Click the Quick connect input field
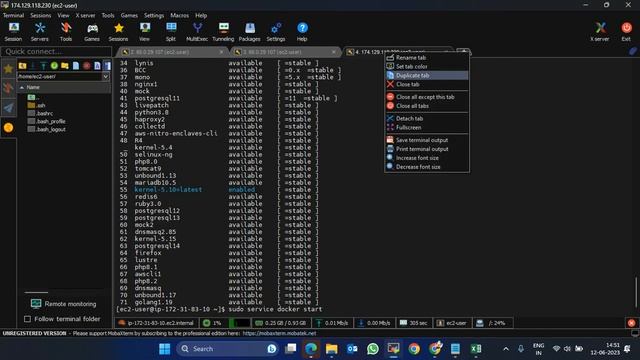Viewport: 640px width, 360px height. (x=56, y=51)
